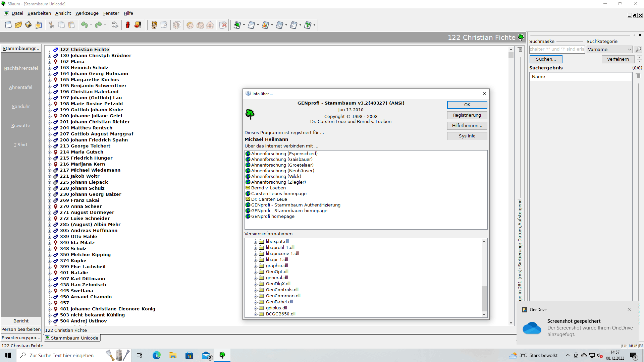Image resolution: width=644 pixels, height=362 pixels.
Task: Click the red exit door toolbar icon
Action: 138,25
